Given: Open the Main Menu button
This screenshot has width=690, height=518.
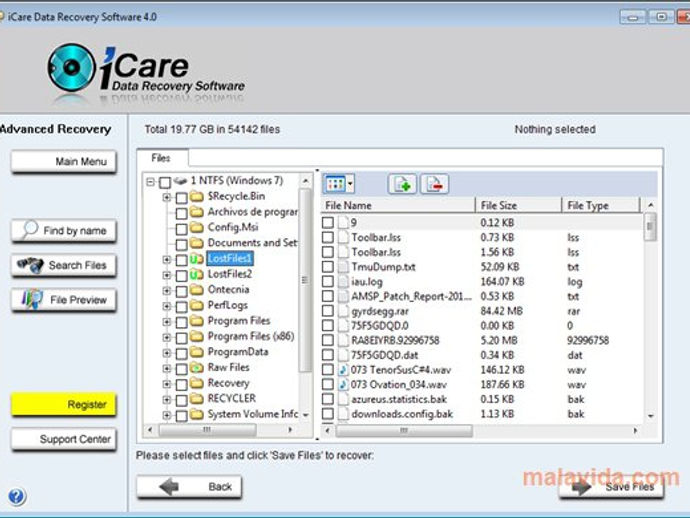Looking at the screenshot, I should 63,162.
